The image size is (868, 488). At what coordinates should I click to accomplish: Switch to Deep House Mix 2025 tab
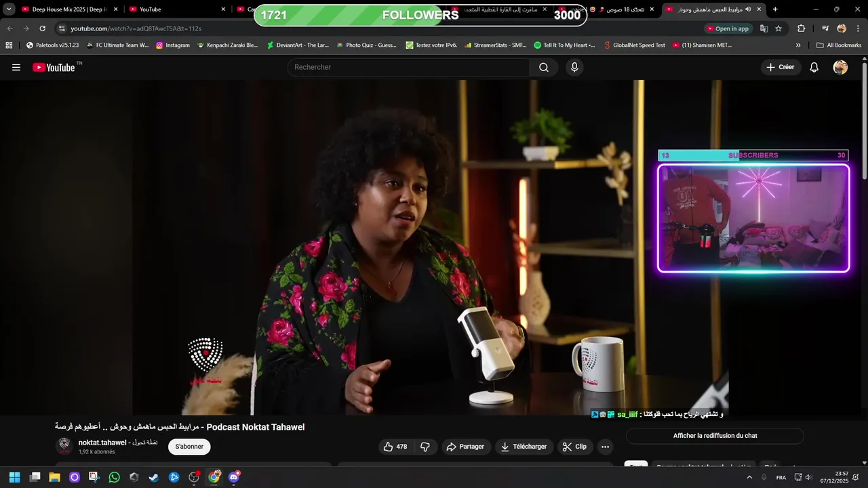[x=69, y=9]
